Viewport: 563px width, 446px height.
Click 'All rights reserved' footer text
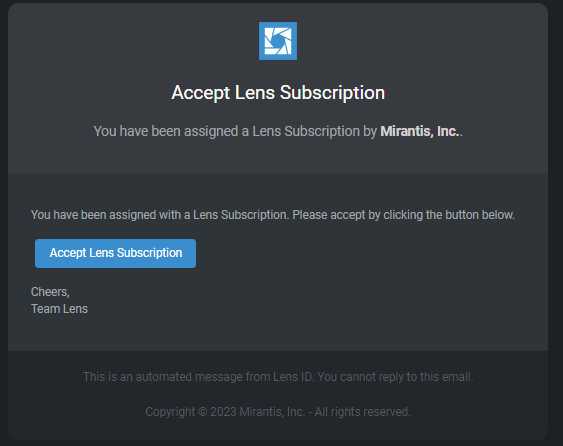pos(362,412)
